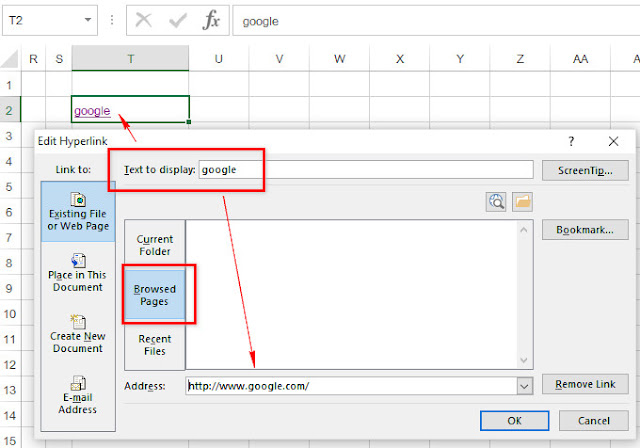The image size is (640, 448).
Task: Click the Insert Function fx icon
Action: (211, 20)
